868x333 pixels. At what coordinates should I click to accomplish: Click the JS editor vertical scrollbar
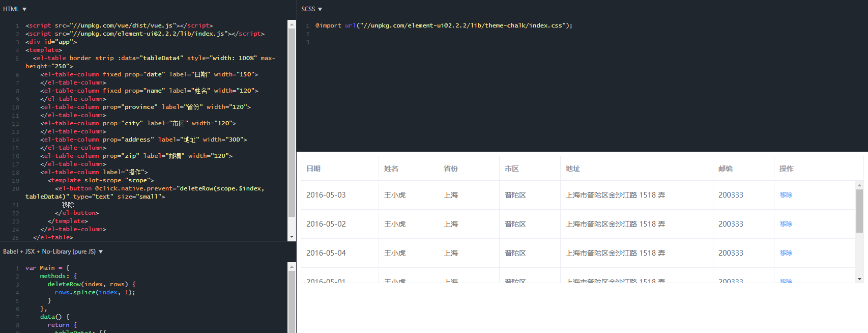coord(292,301)
